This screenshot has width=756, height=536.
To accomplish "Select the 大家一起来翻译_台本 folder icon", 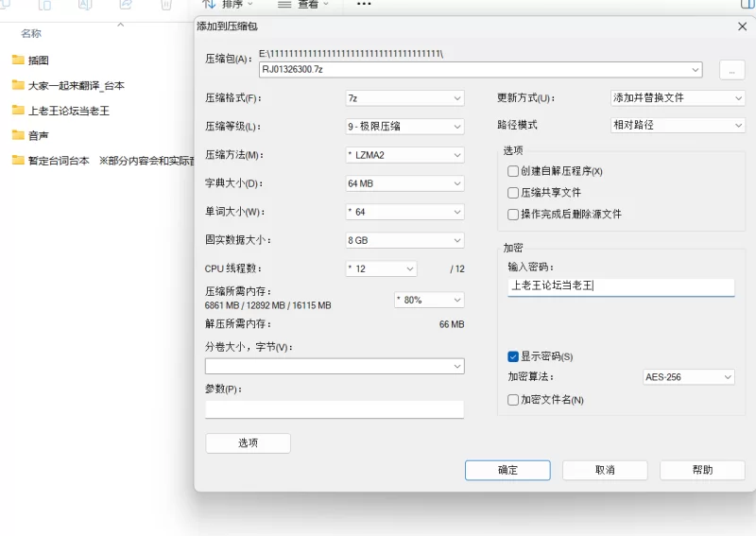I will (18, 85).
